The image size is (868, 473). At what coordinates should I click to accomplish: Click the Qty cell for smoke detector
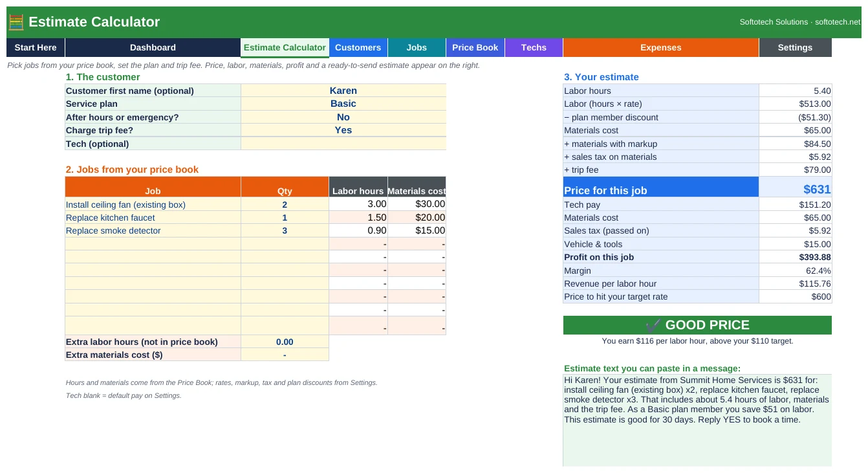tap(285, 230)
